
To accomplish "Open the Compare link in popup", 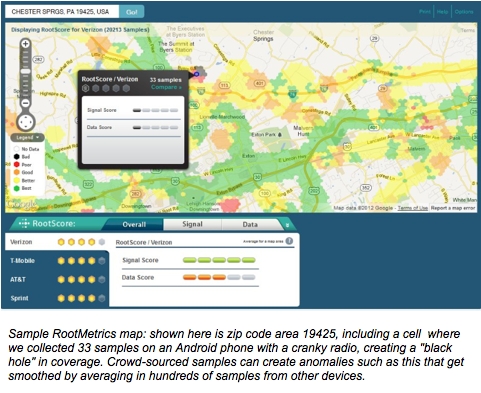I will pos(166,87).
